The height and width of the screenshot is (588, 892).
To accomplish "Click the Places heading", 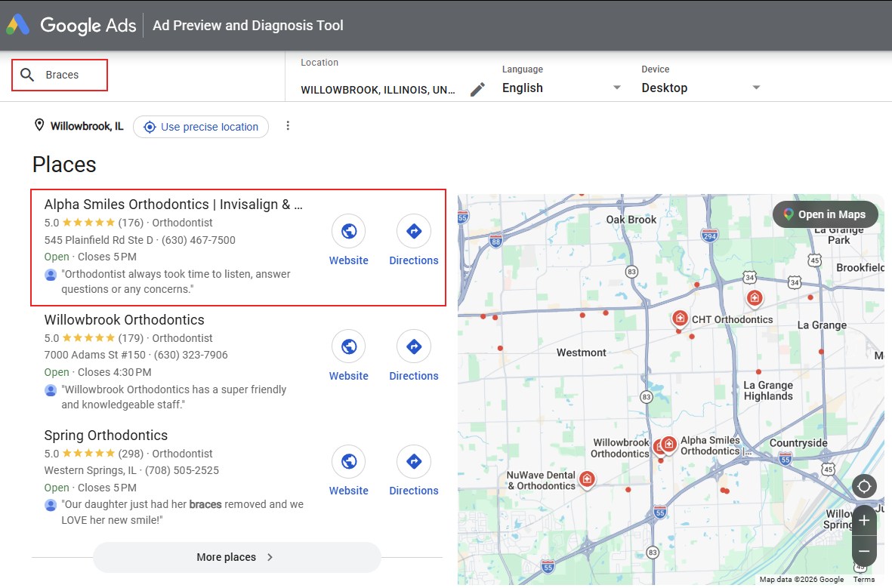I will [64, 165].
